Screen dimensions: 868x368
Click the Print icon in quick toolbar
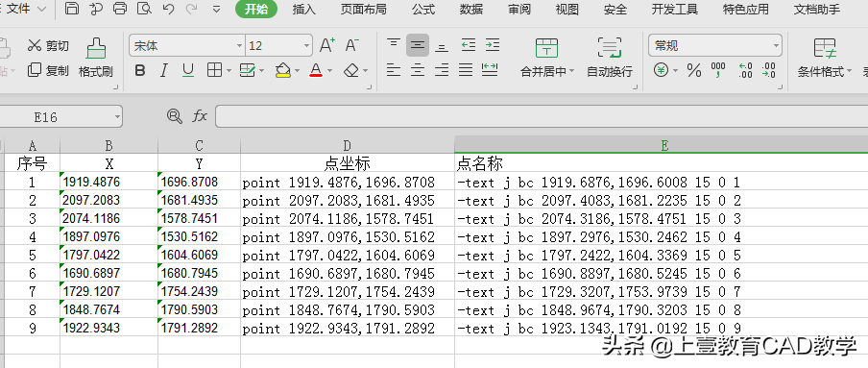point(120,9)
